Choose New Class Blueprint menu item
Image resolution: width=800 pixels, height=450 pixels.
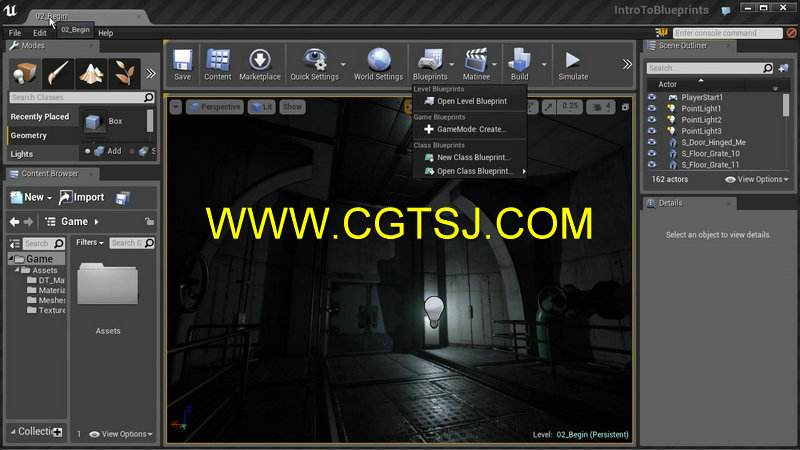tap(469, 157)
